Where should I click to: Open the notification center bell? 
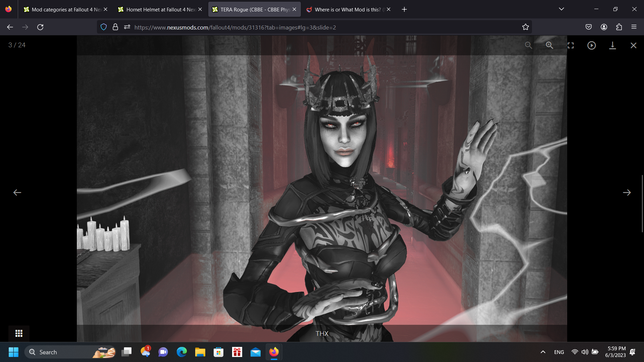(633, 352)
